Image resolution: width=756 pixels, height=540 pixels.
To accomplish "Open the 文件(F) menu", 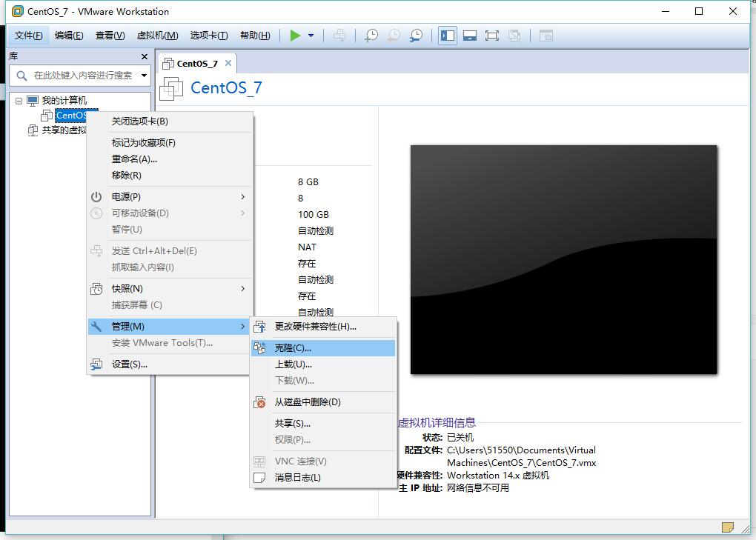I will 28,35.
